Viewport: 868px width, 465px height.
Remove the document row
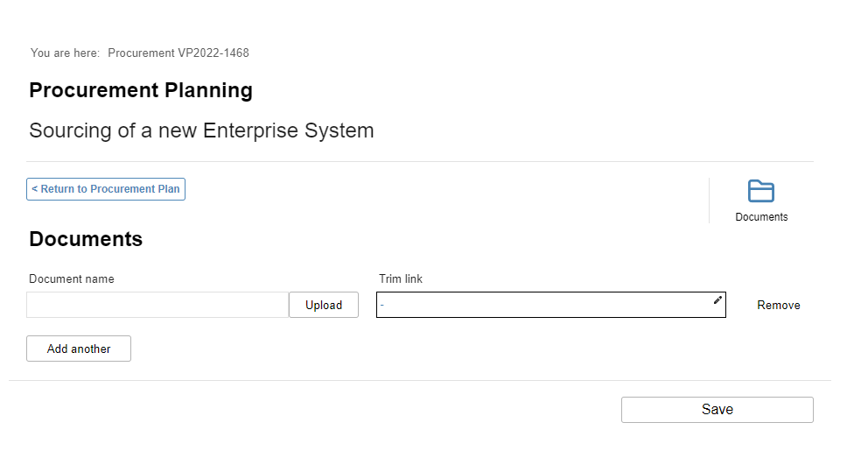click(x=779, y=305)
